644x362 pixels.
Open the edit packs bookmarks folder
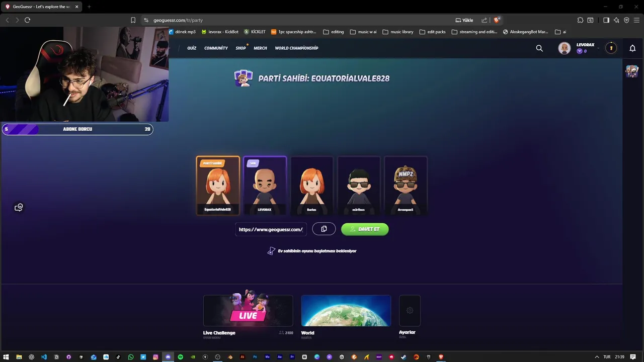[433, 32]
